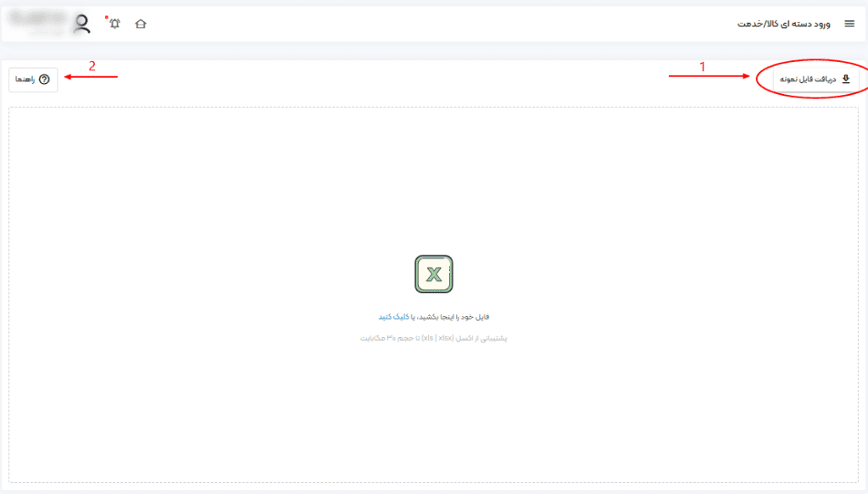Click the red annotation number 2

92,65
